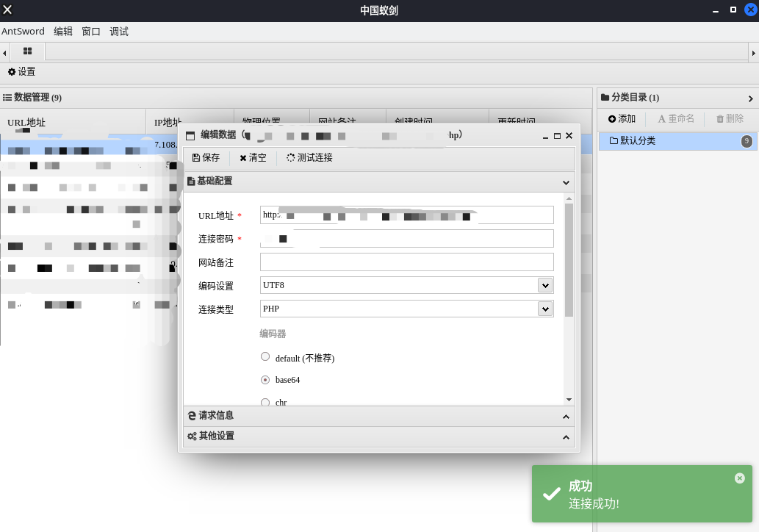Open the 窗口 menu

click(x=91, y=32)
